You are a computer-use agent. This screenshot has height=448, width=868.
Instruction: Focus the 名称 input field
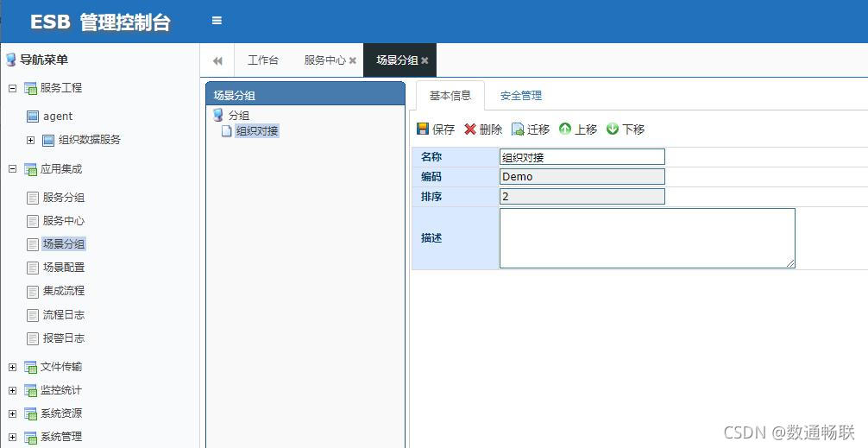pyautogui.click(x=582, y=157)
